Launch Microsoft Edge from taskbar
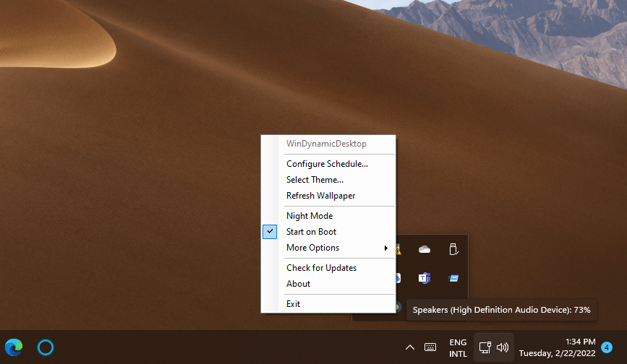 tap(14, 347)
